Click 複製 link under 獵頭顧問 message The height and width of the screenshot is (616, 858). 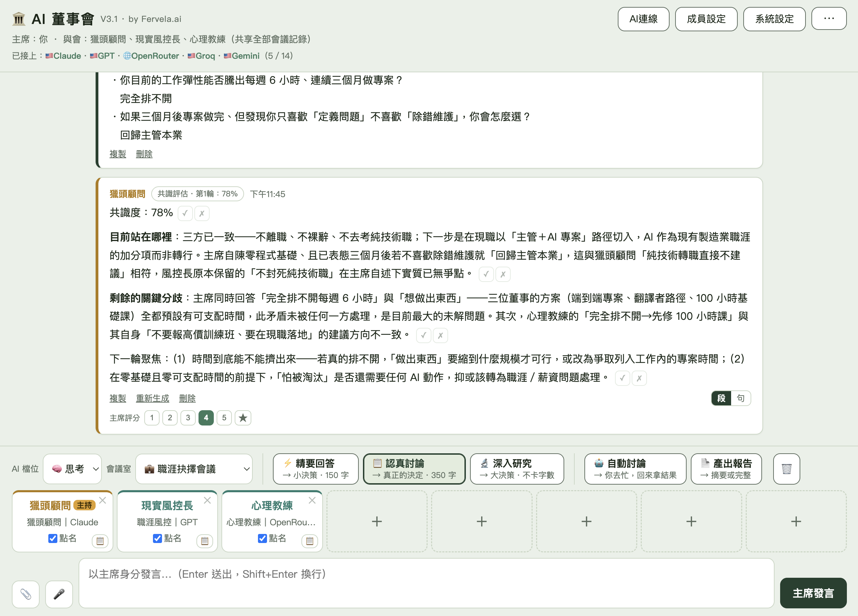pos(118,398)
